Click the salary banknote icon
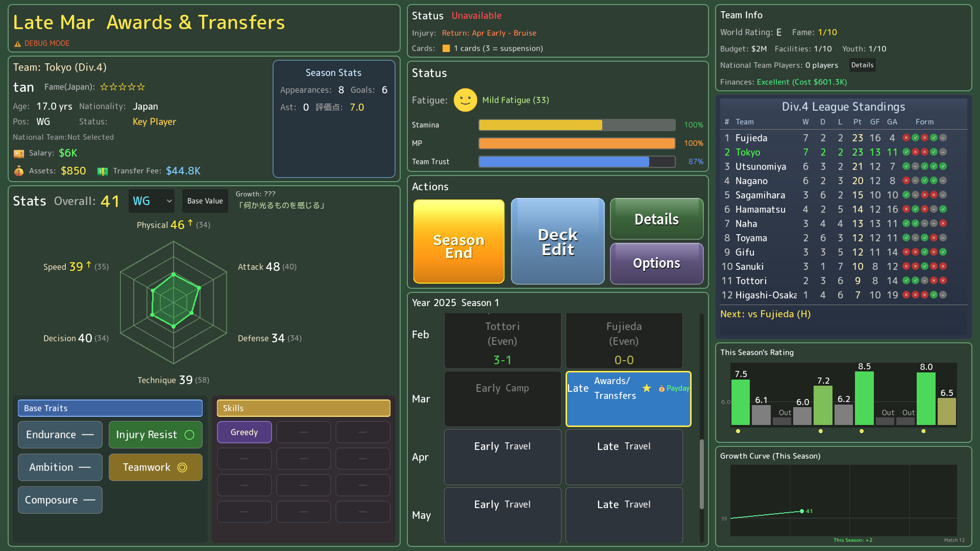The image size is (980, 551). pos(19,153)
